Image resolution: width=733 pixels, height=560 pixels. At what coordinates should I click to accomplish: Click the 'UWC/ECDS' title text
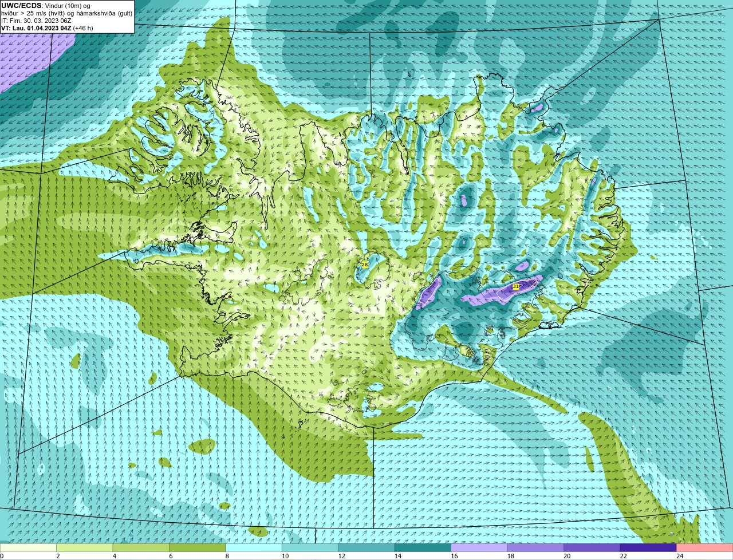[21, 6]
